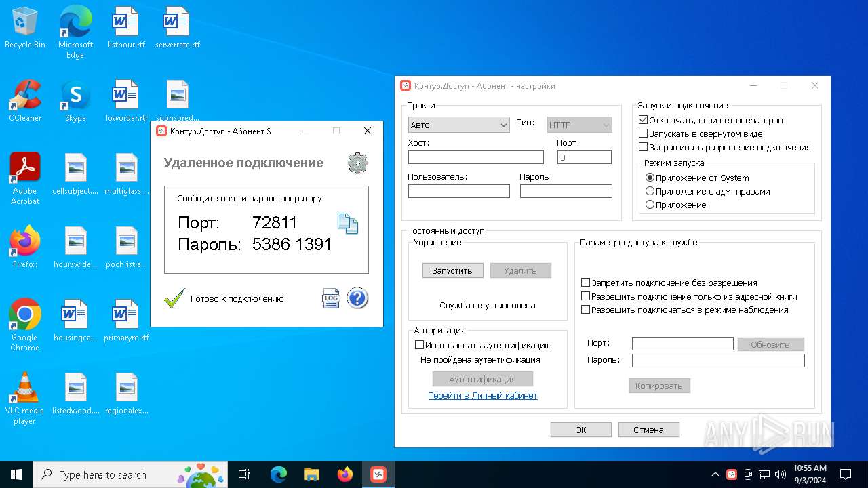The image size is (868, 488).
Task: Click the taskbar search box
Action: (130, 474)
